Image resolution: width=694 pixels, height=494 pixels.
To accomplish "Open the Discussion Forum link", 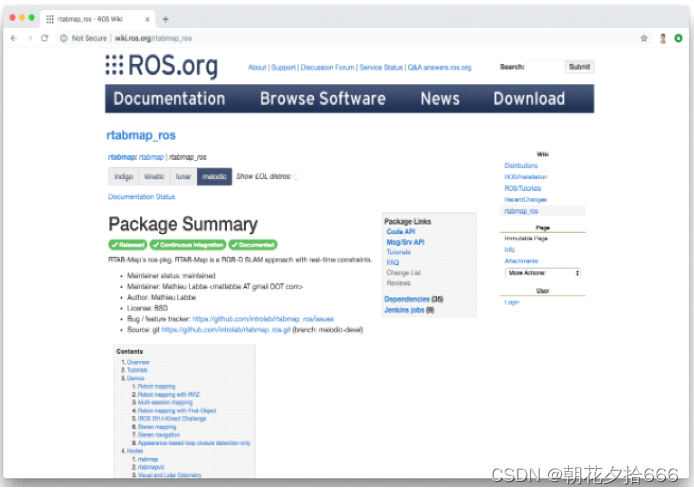I will (x=328, y=67).
